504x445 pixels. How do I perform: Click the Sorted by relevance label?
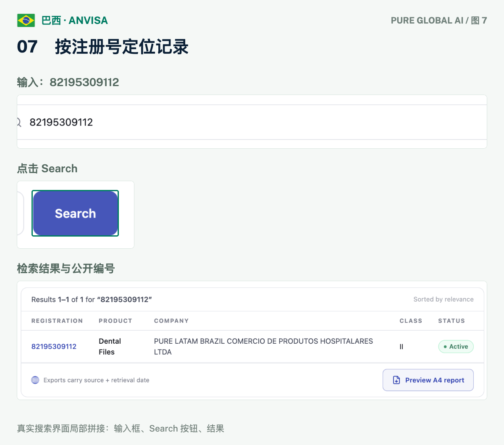[x=444, y=299]
